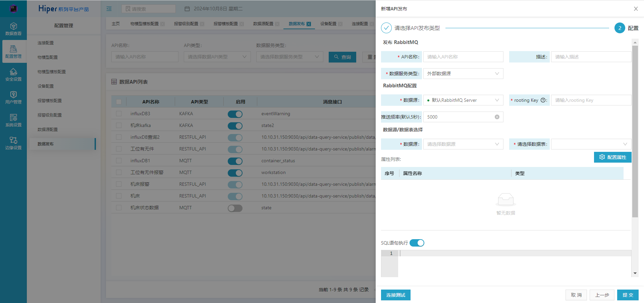Viewport: 644px width, 303px height.
Task: Click the calendar icon beside the date
Action: point(187,9)
